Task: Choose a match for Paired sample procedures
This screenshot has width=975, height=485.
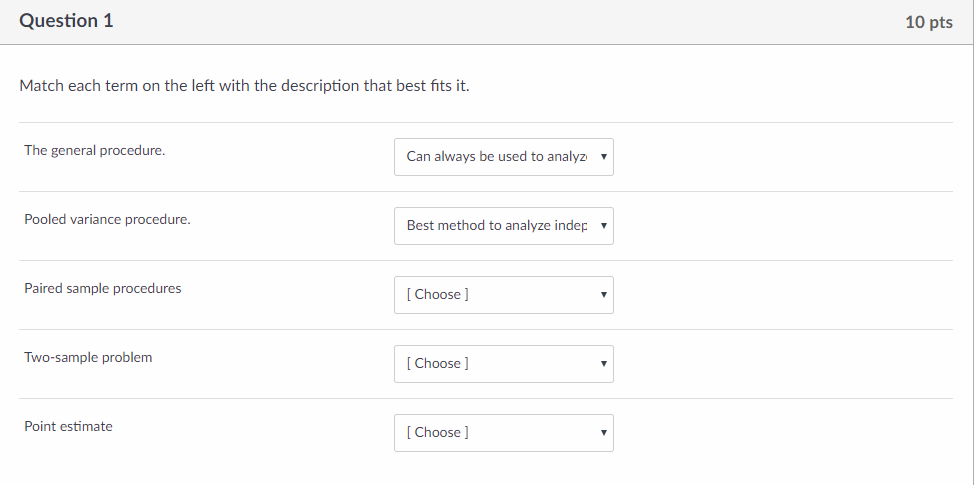Action: point(504,295)
